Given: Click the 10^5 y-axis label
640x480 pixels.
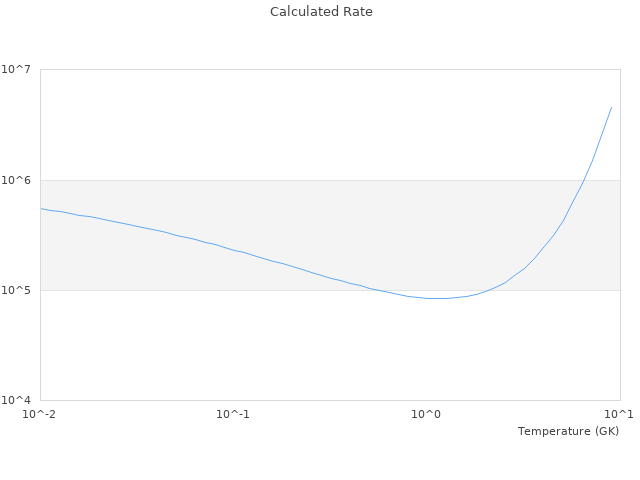Looking at the screenshot, I should click(17, 290).
